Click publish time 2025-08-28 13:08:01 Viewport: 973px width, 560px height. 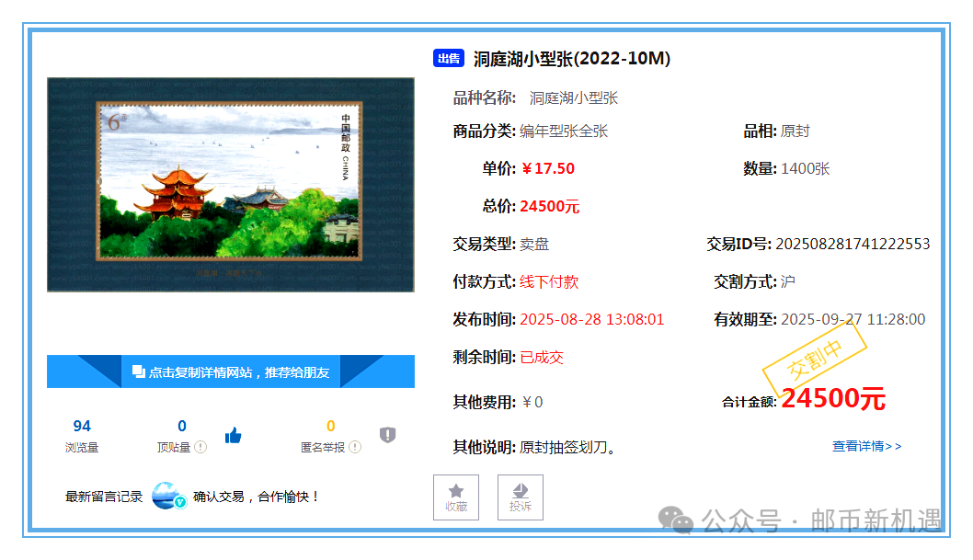coord(592,319)
